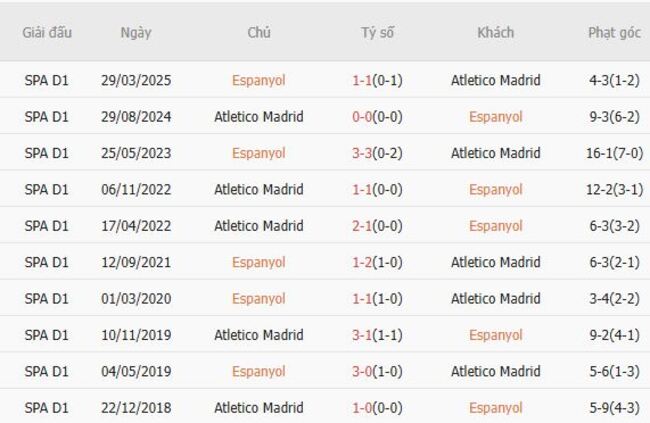This screenshot has height=423, width=650.
Task: Click the Espanyol away team on 06/11/2022
Action: [495, 189]
